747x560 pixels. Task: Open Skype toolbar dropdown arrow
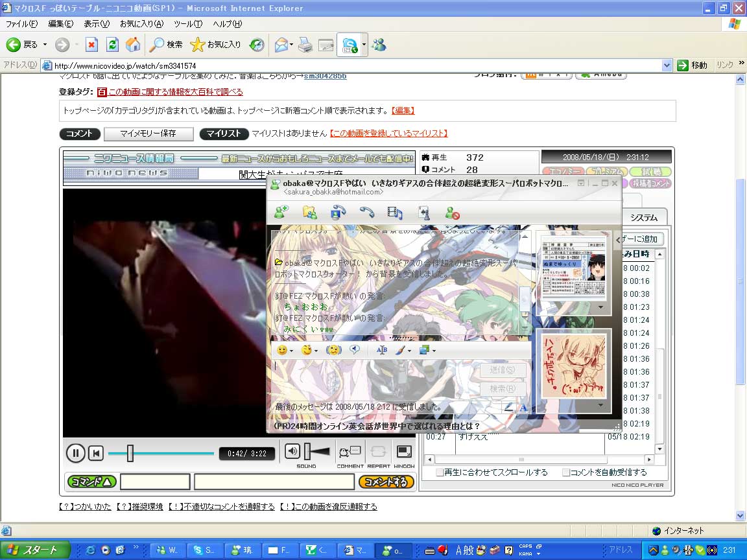click(x=364, y=45)
